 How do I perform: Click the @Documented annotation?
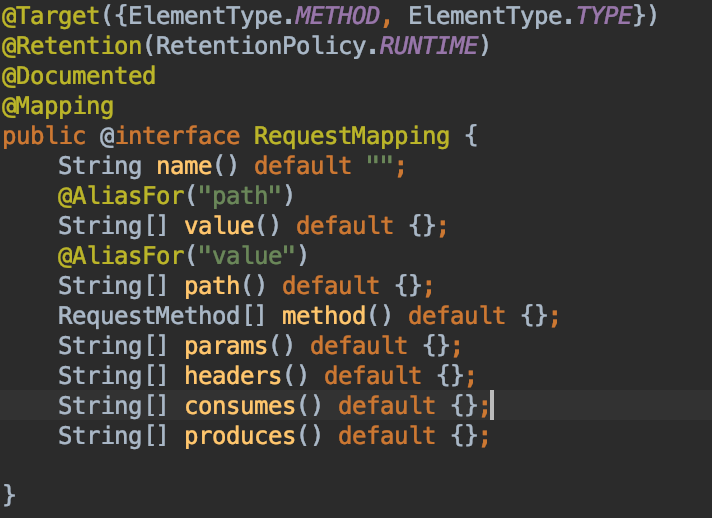tap(78, 75)
